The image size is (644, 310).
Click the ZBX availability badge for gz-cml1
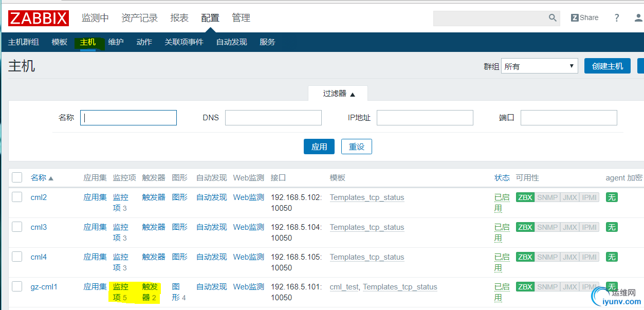click(x=525, y=287)
